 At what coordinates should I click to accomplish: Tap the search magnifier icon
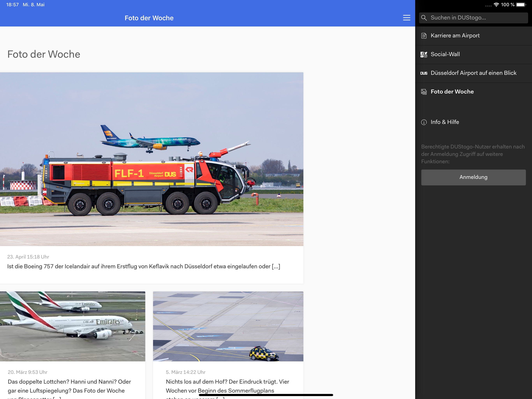[x=424, y=18]
